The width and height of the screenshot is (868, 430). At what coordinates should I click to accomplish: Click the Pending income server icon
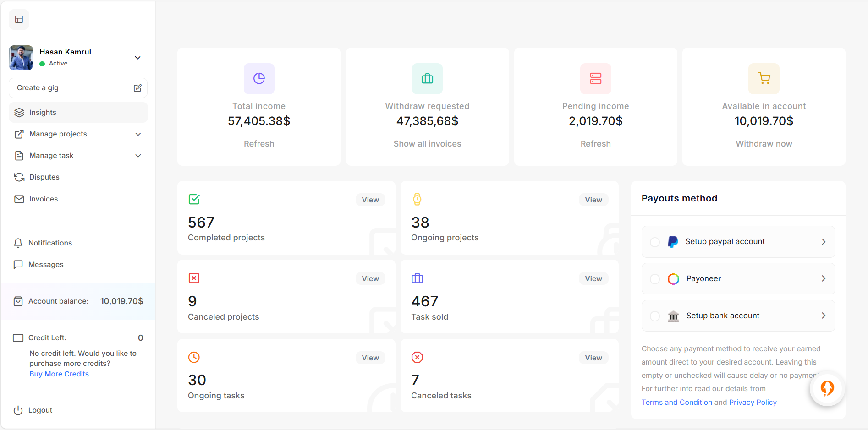click(595, 79)
